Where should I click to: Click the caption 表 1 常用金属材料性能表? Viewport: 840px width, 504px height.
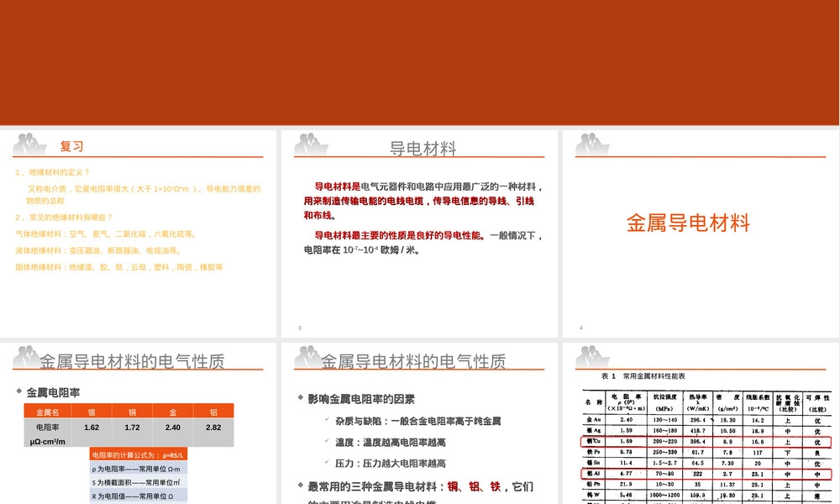click(643, 376)
